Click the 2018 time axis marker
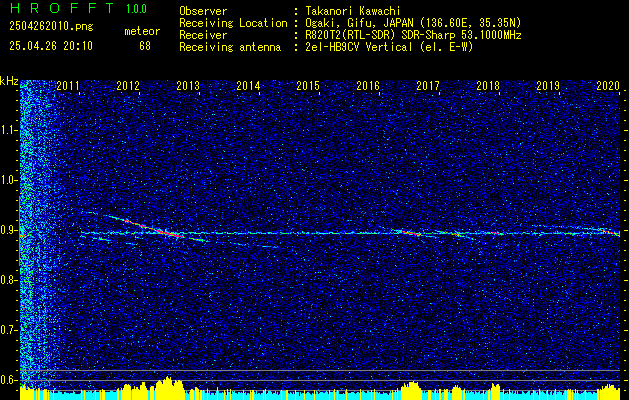The width and height of the screenshot is (629, 400). coord(488,86)
